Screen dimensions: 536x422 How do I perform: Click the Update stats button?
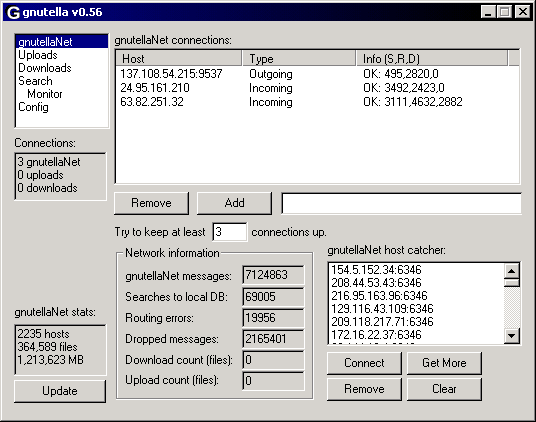[x=60, y=391]
